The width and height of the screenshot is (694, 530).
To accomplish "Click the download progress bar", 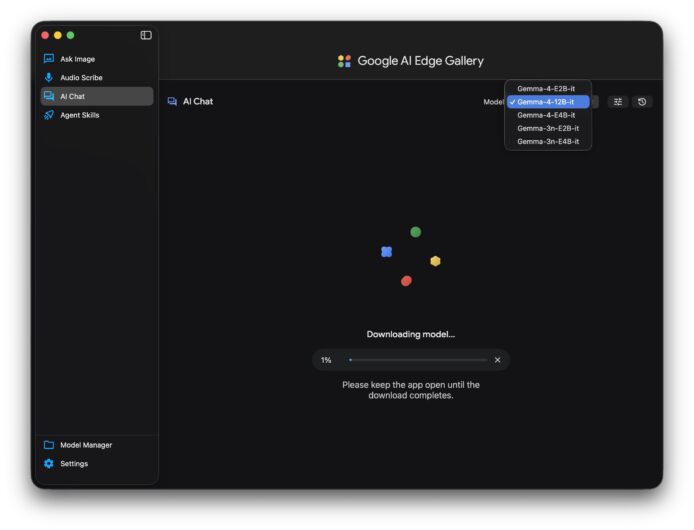I will (418, 360).
